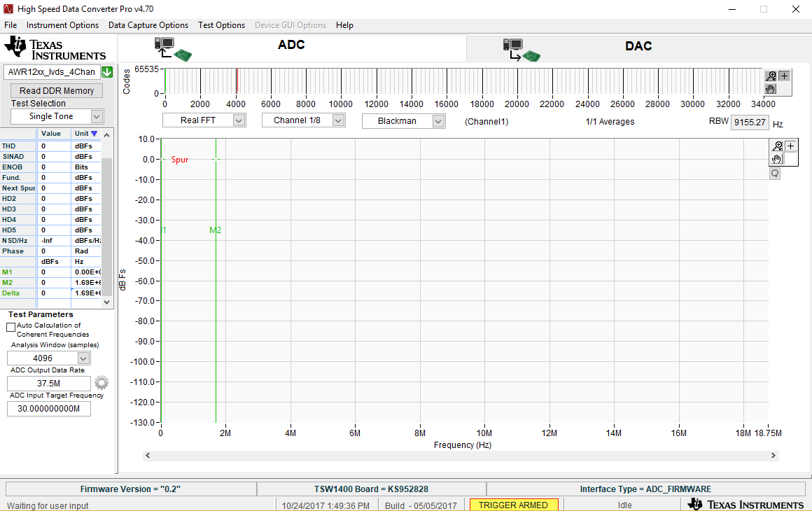Open the Test Options menu
812x511 pixels.
tap(221, 25)
